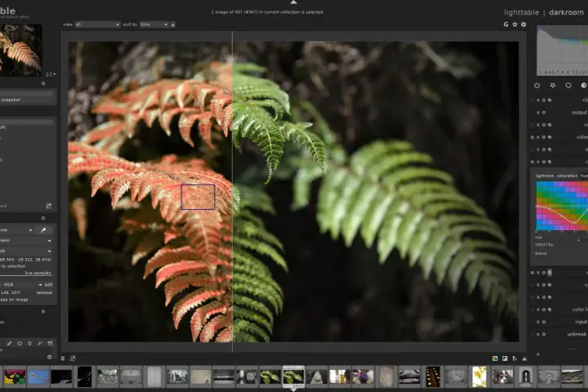Open preferences gear icon in header
The width and height of the screenshot is (588, 392).
tap(523, 24)
